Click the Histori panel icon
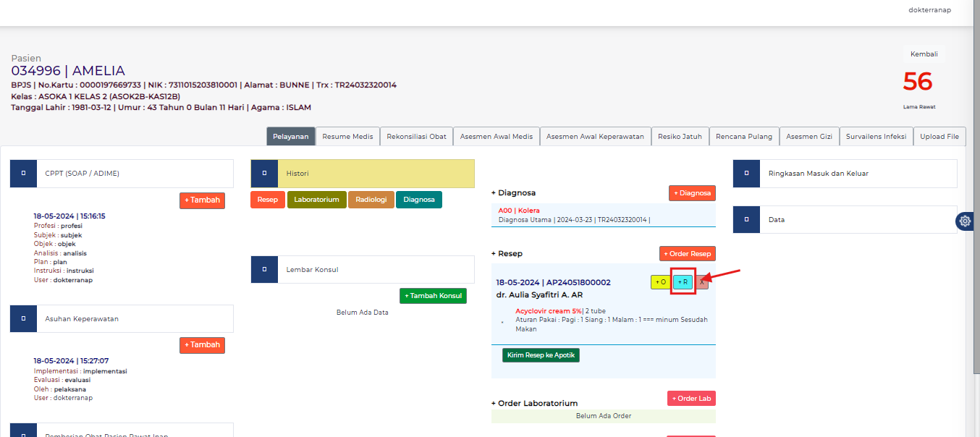 point(264,174)
